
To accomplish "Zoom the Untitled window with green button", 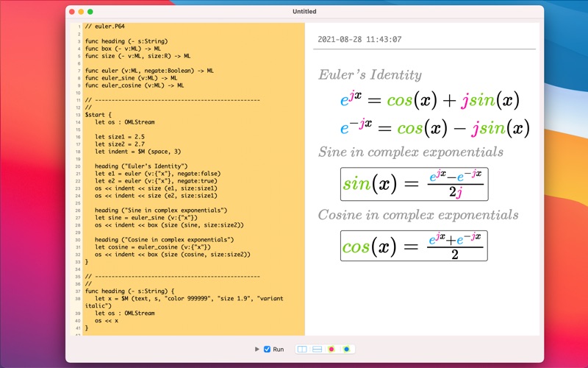I will click(x=90, y=12).
